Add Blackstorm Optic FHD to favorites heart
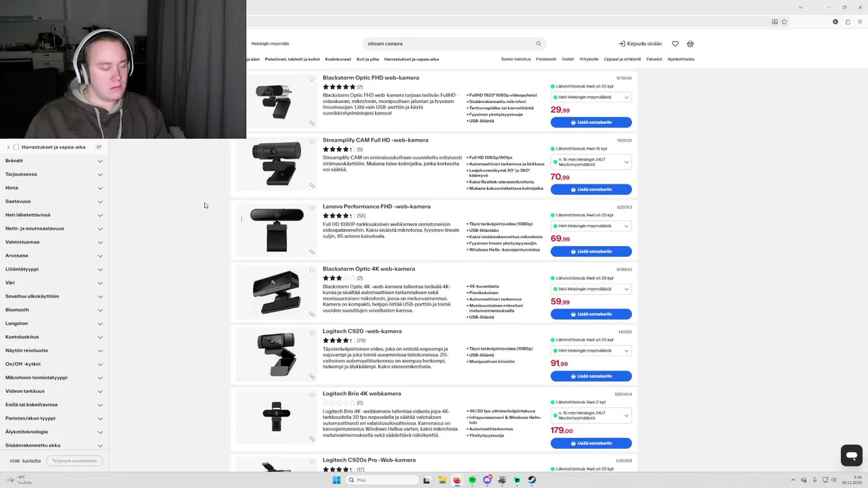The image size is (868, 488). 312,79
